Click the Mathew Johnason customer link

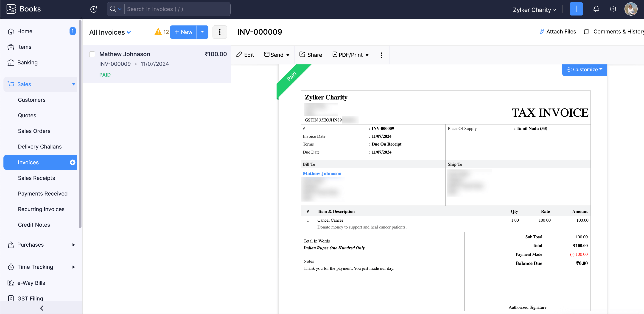pyautogui.click(x=322, y=173)
